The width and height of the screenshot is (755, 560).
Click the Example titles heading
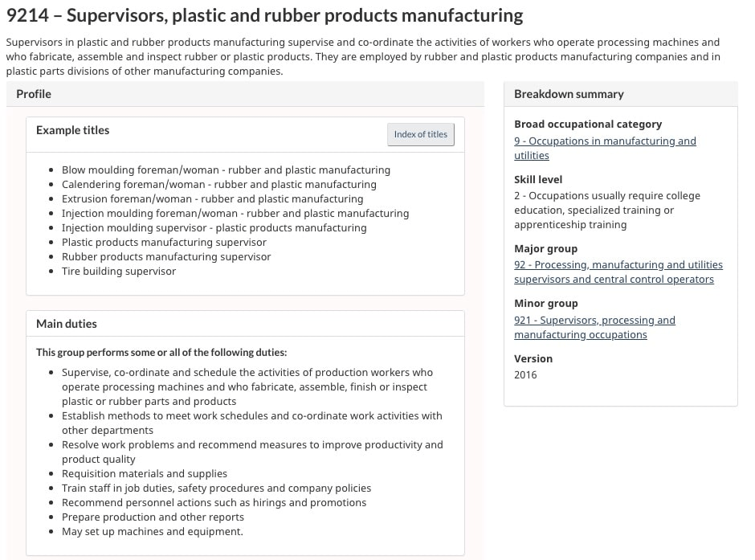click(x=72, y=130)
